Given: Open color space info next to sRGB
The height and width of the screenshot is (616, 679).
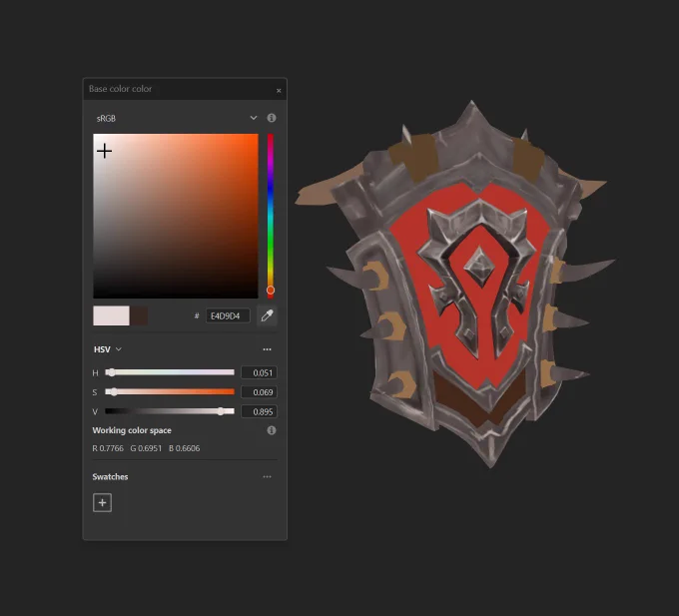Looking at the screenshot, I should (272, 118).
